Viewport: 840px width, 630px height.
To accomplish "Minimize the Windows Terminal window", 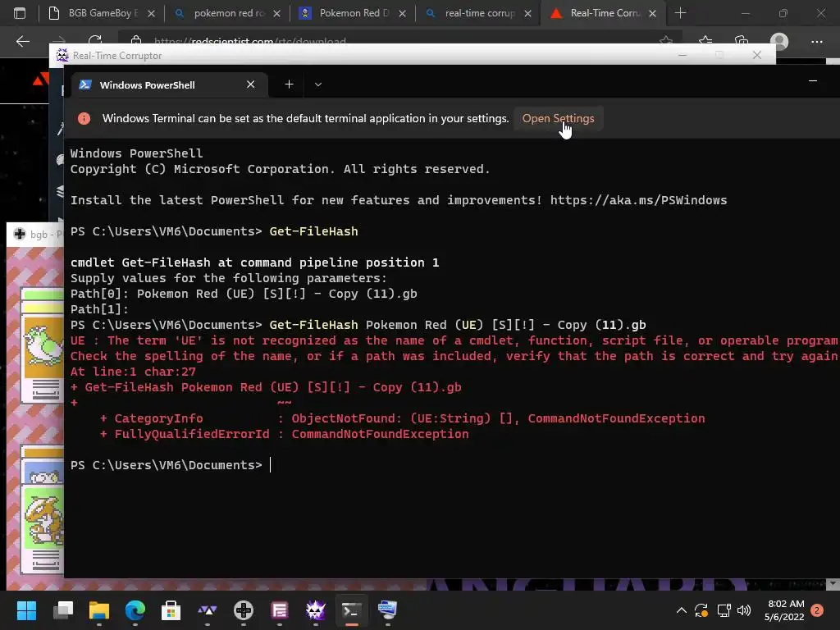I will click(813, 81).
